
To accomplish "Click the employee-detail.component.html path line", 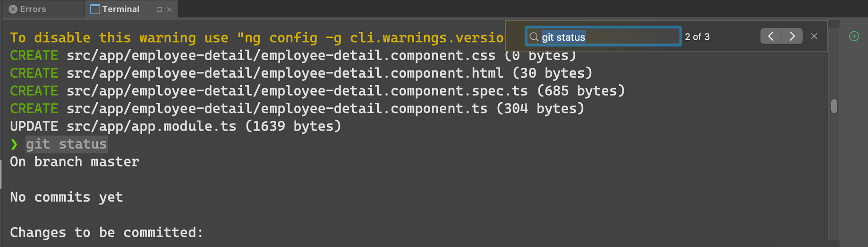I will pyautogui.click(x=301, y=73).
